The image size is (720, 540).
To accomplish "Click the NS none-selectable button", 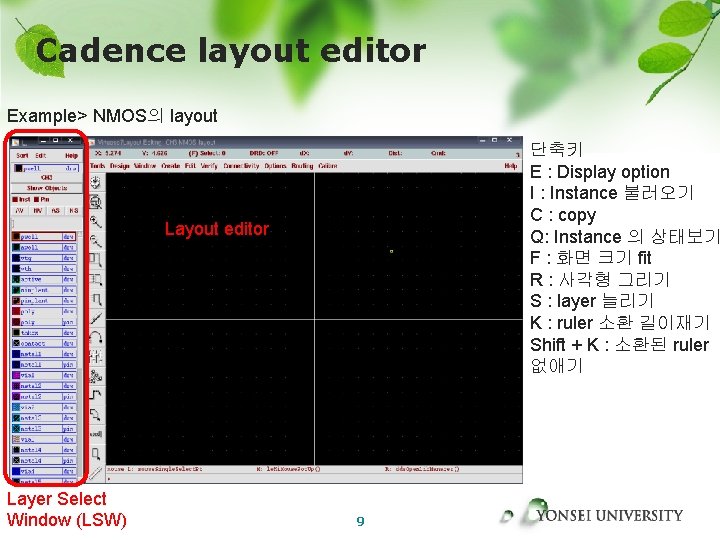I will click(x=73, y=211).
